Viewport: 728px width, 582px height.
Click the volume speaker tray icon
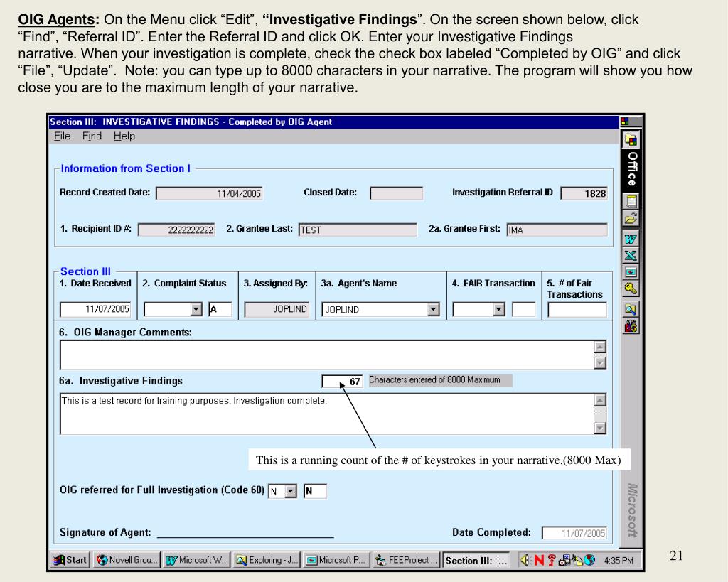click(x=525, y=560)
